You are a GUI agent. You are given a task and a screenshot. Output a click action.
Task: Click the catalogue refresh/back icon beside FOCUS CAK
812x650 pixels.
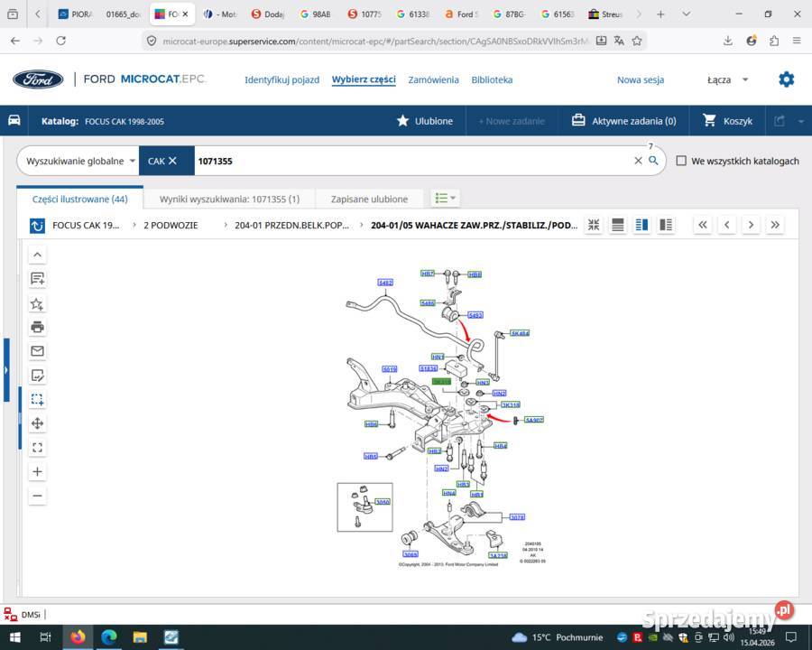point(37,226)
